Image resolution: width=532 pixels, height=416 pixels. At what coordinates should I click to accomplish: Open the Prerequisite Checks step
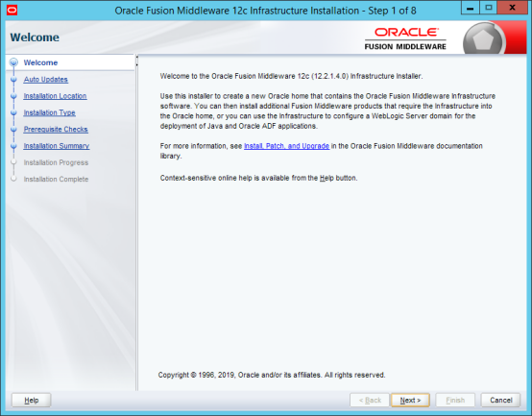pyautogui.click(x=56, y=129)
